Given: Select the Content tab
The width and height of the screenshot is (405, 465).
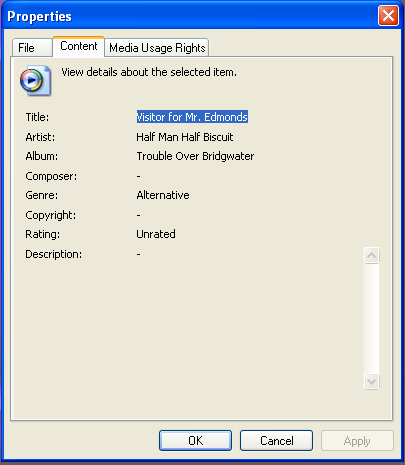Looking at the screenshot, I should pos(79,46).
